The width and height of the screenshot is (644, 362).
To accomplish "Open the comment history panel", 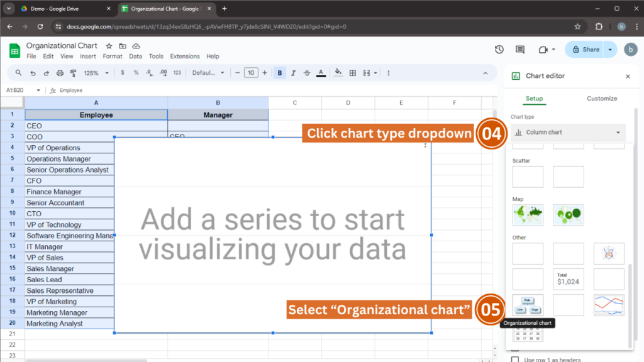I will pos(520,48).
